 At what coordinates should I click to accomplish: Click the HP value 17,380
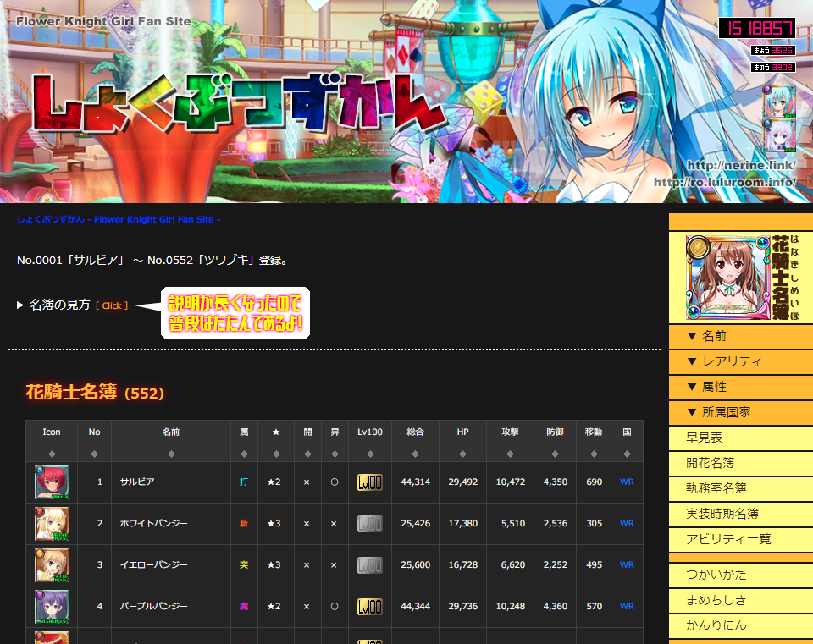tap(463, 523)
